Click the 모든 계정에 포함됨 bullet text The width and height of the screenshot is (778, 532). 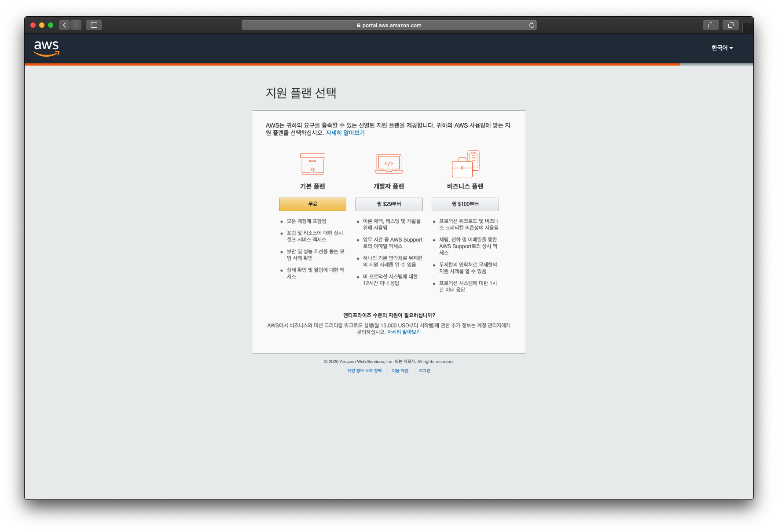(x=307, y=221)
